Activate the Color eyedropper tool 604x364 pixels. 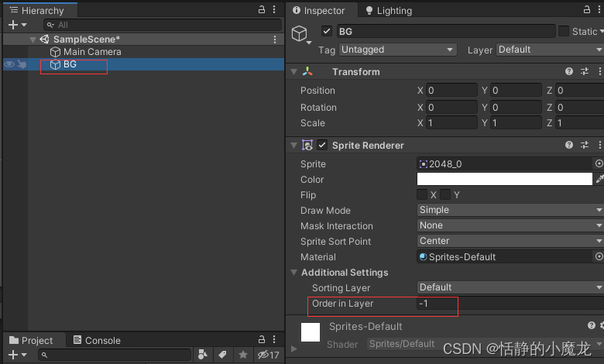point(599,179)
